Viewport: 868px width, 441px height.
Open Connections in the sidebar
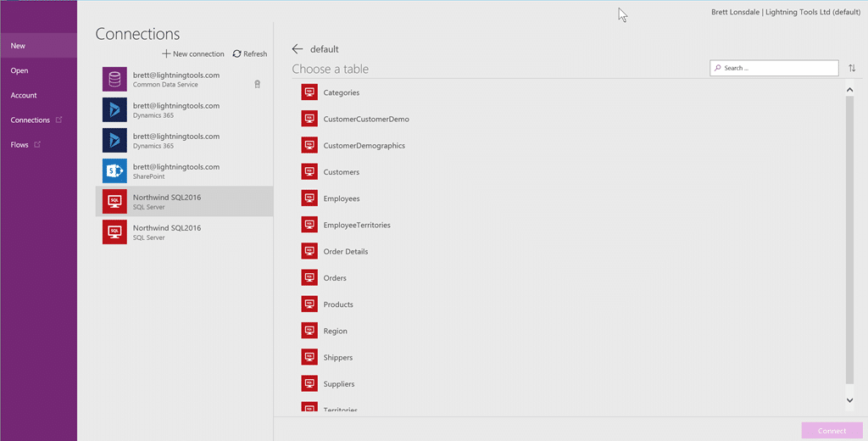point(39,120)
